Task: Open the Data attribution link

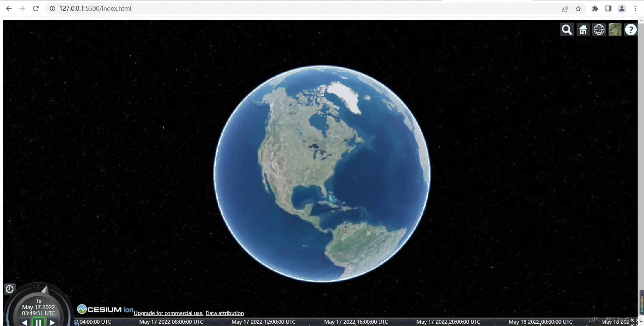Action: 225,313
